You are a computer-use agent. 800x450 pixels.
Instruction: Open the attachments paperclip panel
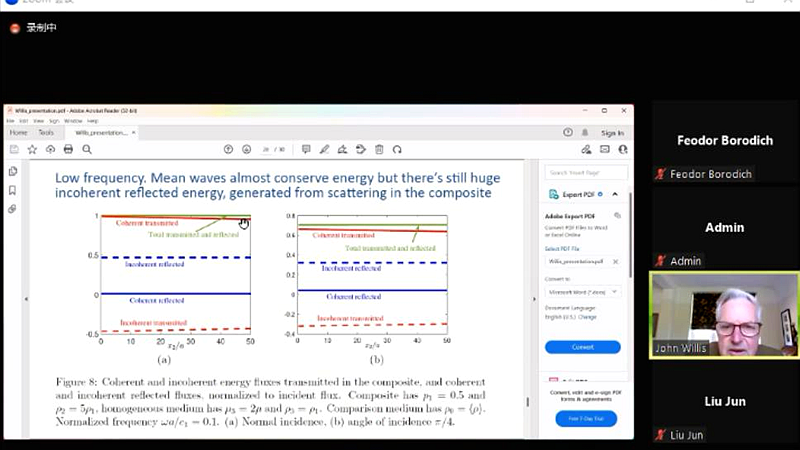[13, 209]
